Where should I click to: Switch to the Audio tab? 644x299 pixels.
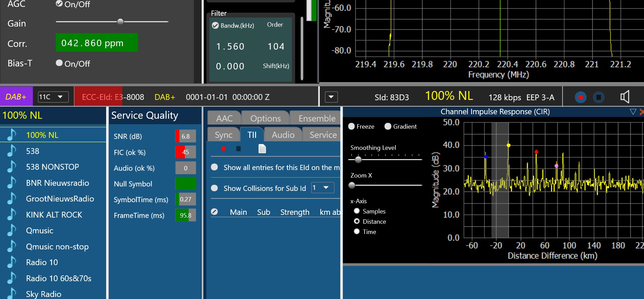[x=283, y=135]
